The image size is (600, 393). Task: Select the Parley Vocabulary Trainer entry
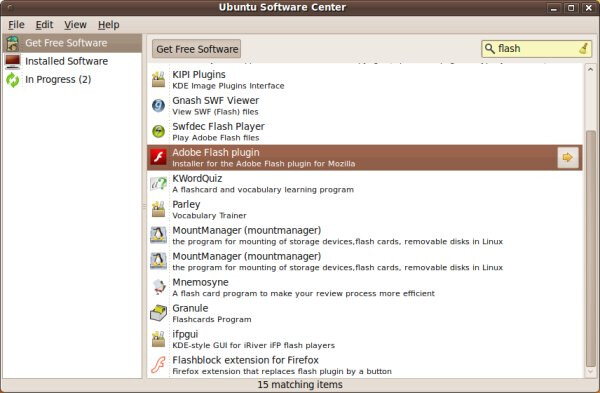[365, 210]
